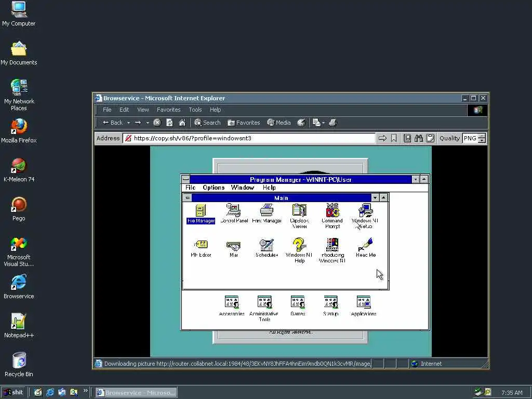Click the Media toolbar button
Screen dimensions: 532x399
[x=279, y=123]
